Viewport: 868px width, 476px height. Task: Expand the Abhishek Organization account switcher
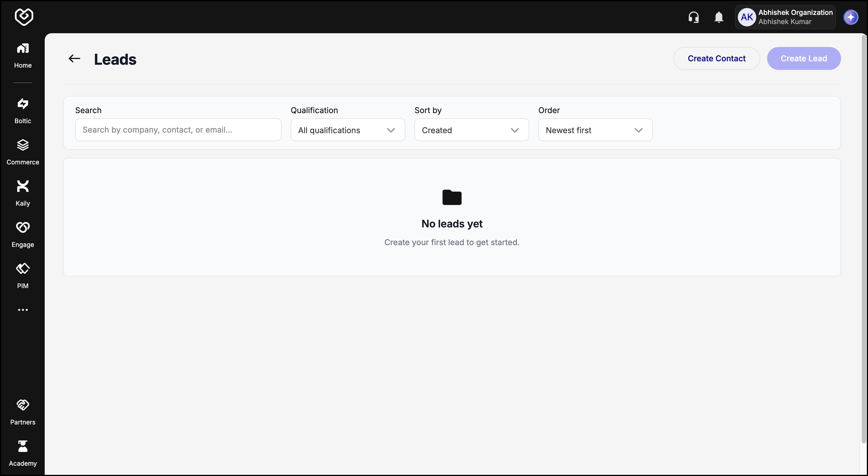(785, 17)
